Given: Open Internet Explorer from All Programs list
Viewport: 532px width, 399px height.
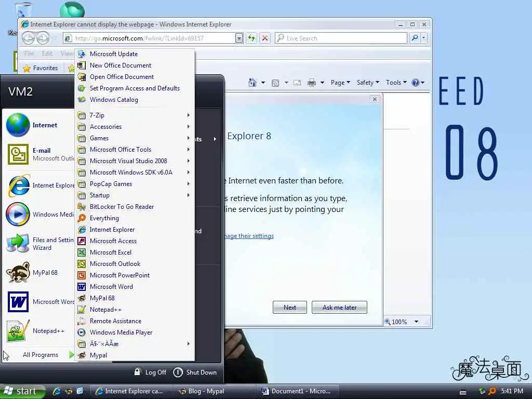Looking at the screenshot, I should pyautogui.click(x=135, y=230).
